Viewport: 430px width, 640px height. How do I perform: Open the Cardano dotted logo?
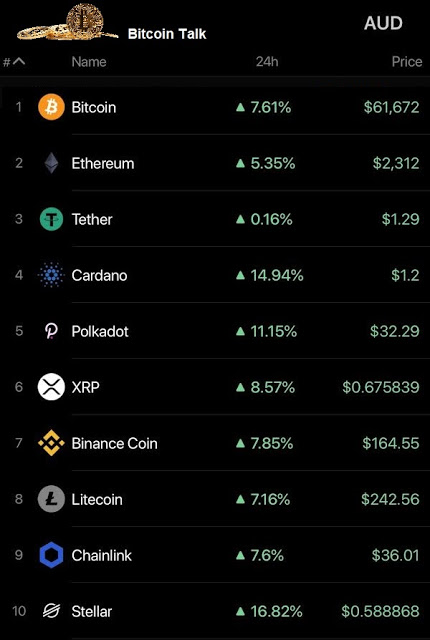coord(51,275)
